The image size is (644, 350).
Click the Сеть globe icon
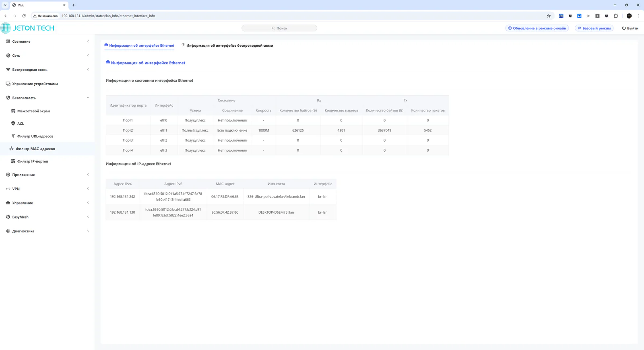click(8, 56)
